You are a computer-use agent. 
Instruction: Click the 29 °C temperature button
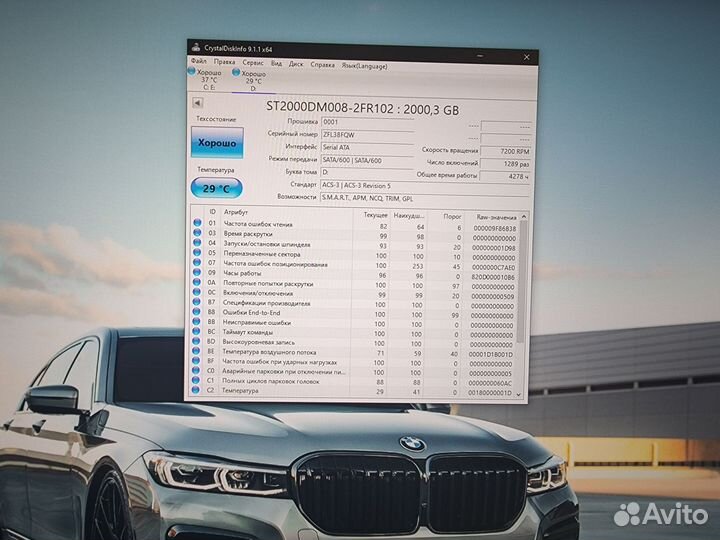tap(216, 188)
